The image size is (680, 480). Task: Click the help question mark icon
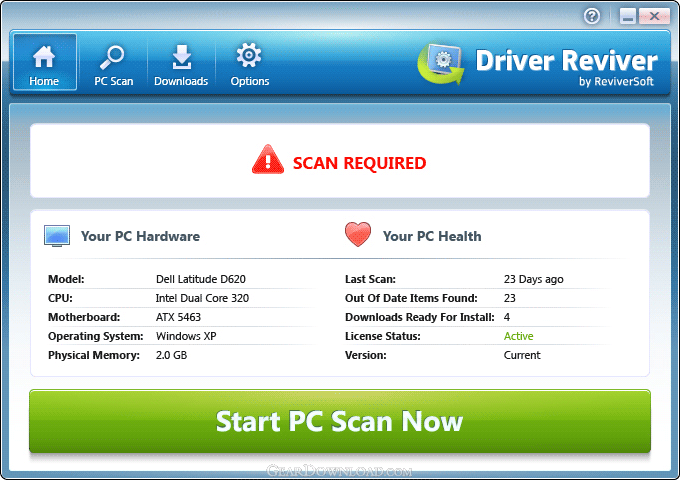(592, 16)
